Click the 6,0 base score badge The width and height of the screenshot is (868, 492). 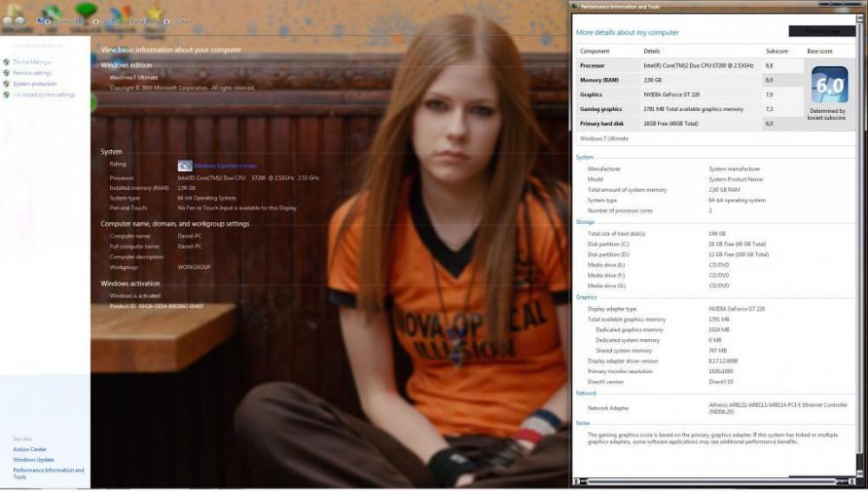pos(829,85)
